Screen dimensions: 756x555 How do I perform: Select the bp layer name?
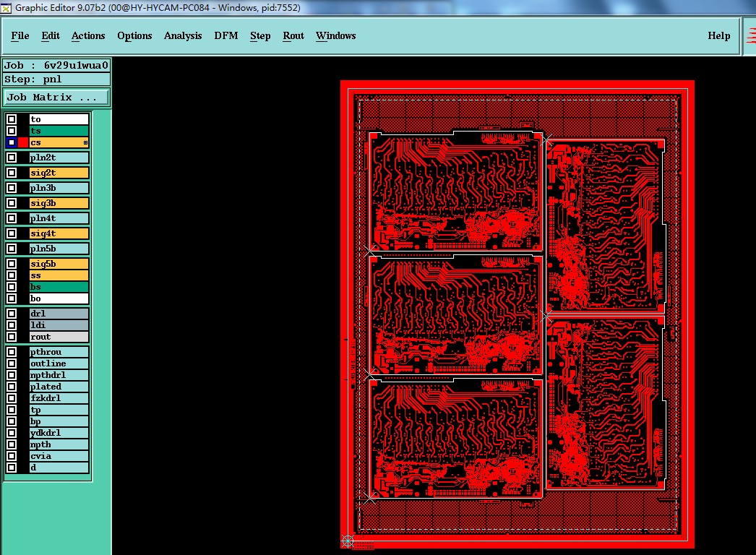59,421
